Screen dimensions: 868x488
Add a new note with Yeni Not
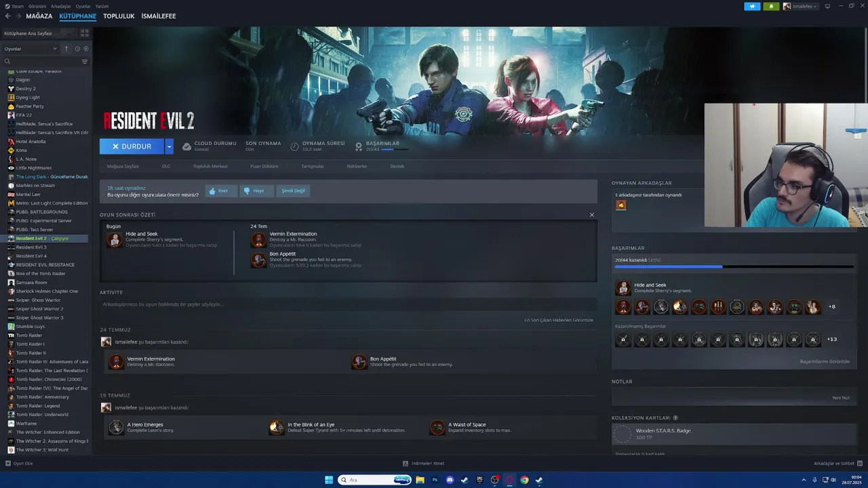pos(841,398)
